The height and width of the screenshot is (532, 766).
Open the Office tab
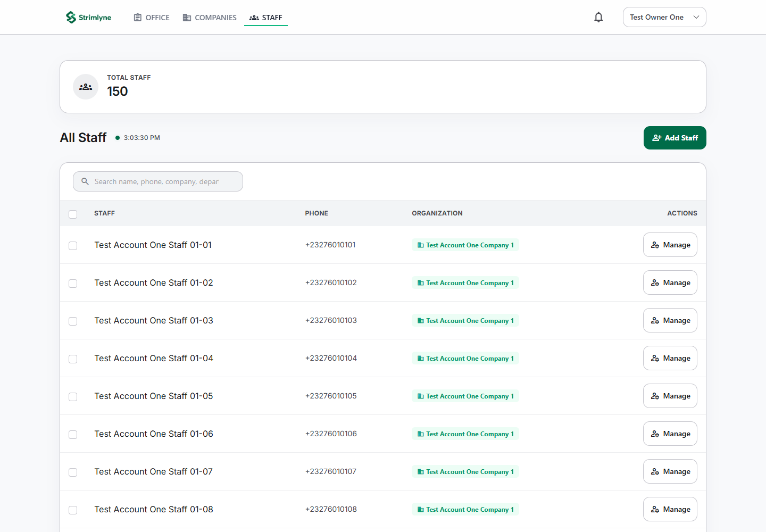(152, 18)
